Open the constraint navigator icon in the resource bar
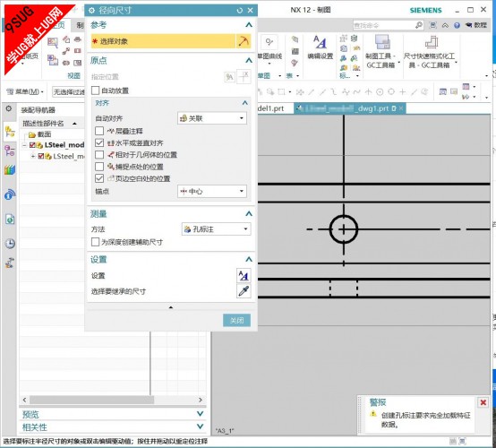The height and width of the screenshot is (448, 496). 10,151
